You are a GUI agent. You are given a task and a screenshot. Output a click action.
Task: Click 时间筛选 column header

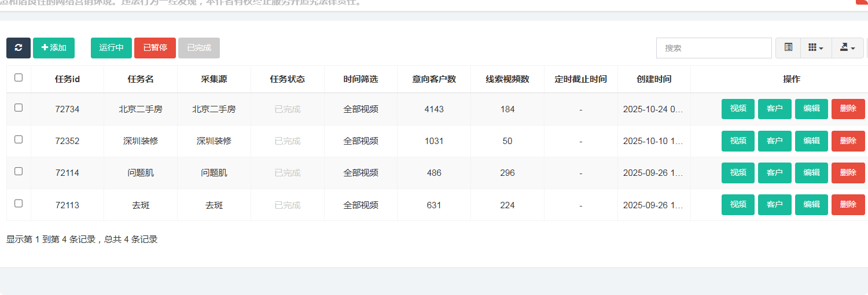[361, 79]
